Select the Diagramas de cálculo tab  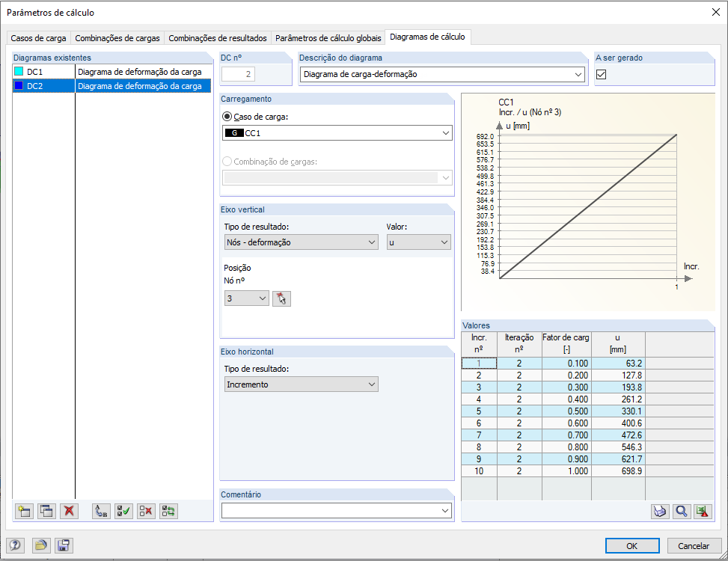[x=428, y=37]
